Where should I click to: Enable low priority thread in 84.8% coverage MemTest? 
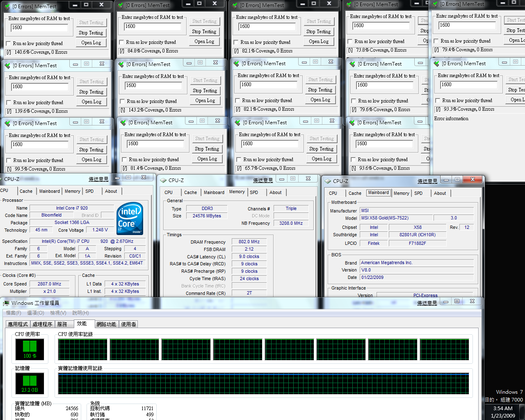pos(122,42)
